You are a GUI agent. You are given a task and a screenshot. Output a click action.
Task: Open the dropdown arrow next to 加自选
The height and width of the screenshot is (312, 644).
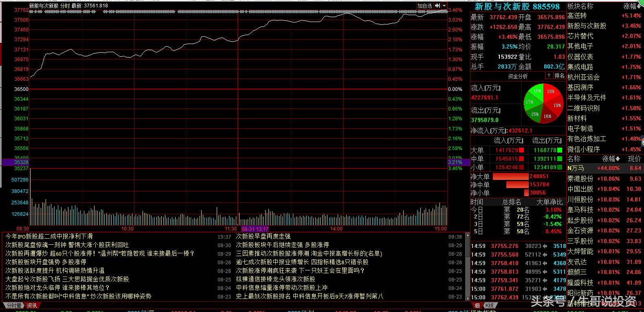pos(444,6)
